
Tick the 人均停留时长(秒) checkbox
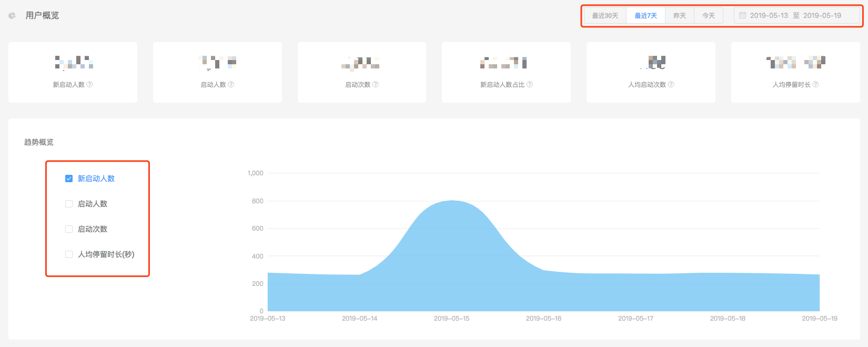[x=69, y=254]
